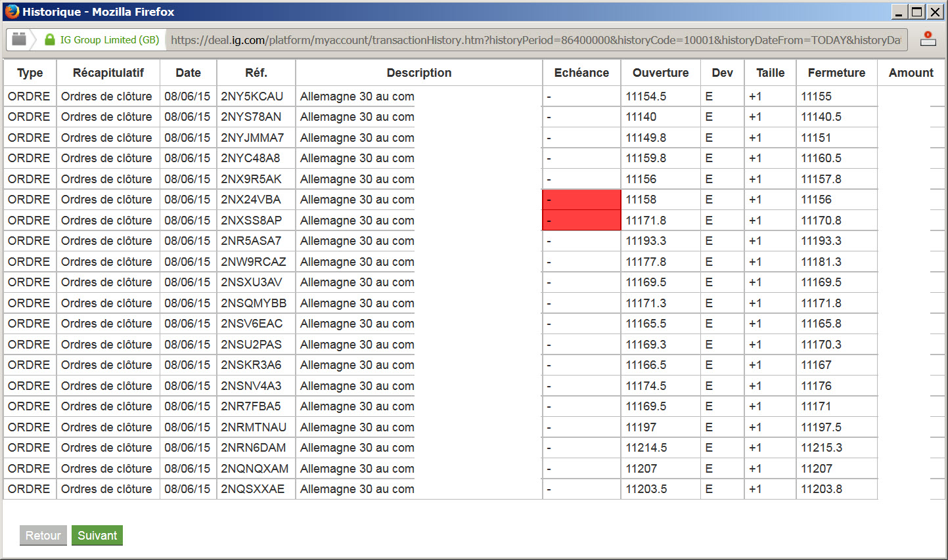This screenshot has width=948, height=560.
Task: Click the Amount column header
Action: 911,73
